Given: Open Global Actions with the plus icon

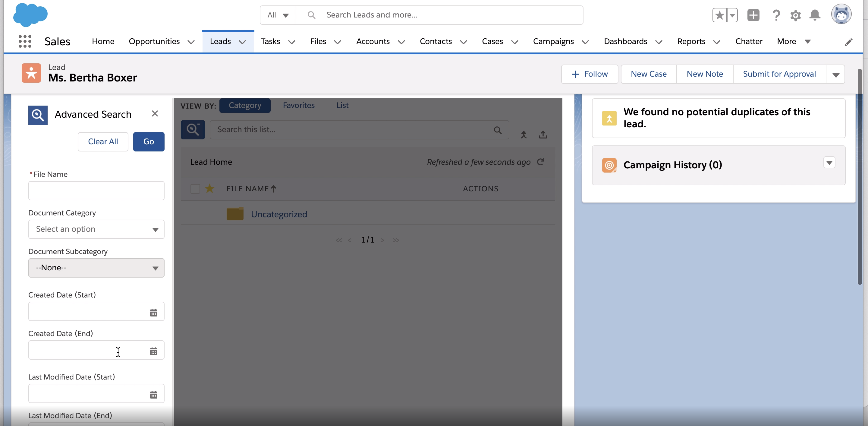Looking at the screenshot, I should [753, 15].
